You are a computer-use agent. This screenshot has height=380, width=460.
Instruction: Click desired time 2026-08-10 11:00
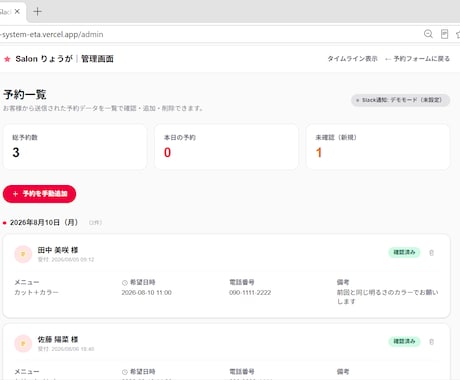pos(146,293)
